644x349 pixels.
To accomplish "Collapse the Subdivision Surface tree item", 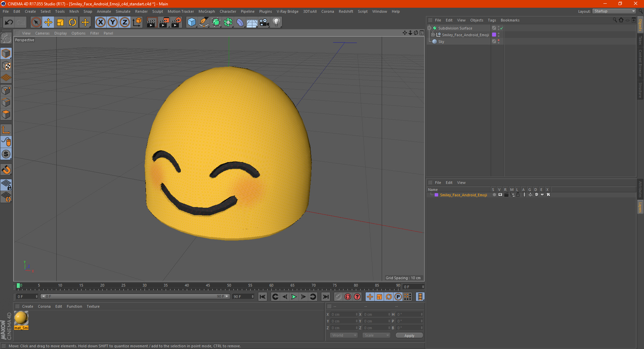I will click(x=429, y=28).
